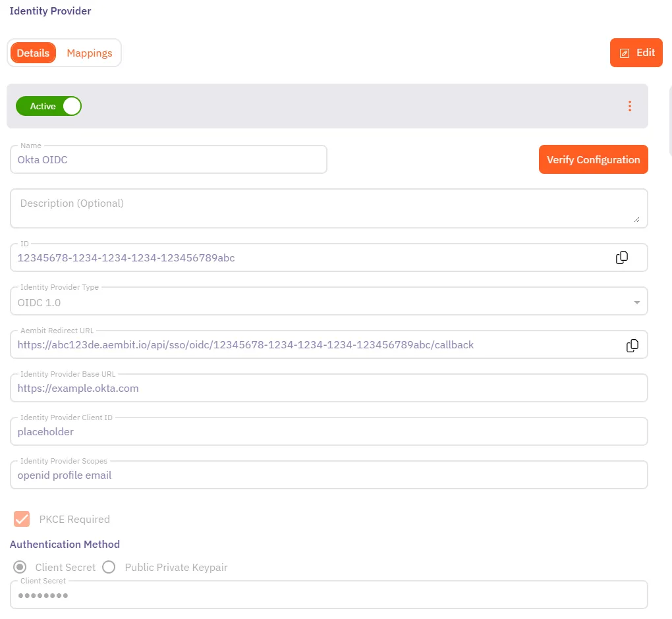Focus the Description (Optional) text area
The height and width of the screenshot is (619, 672).
(329, 209)
